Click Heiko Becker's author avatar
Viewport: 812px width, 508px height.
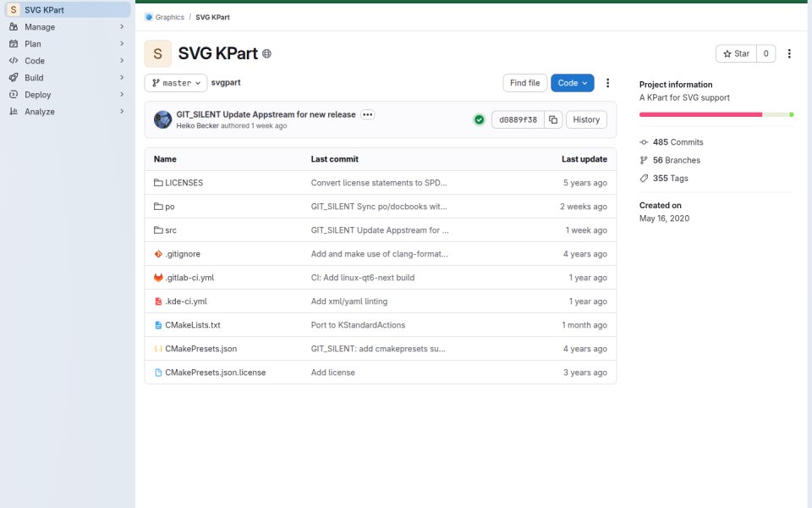click(162, 119)
